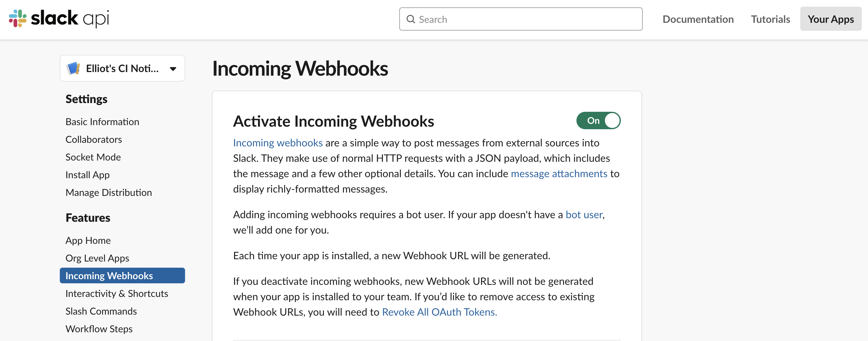Open Org Level Apps feature
This screenshot has width=868, height=341.
97,258
